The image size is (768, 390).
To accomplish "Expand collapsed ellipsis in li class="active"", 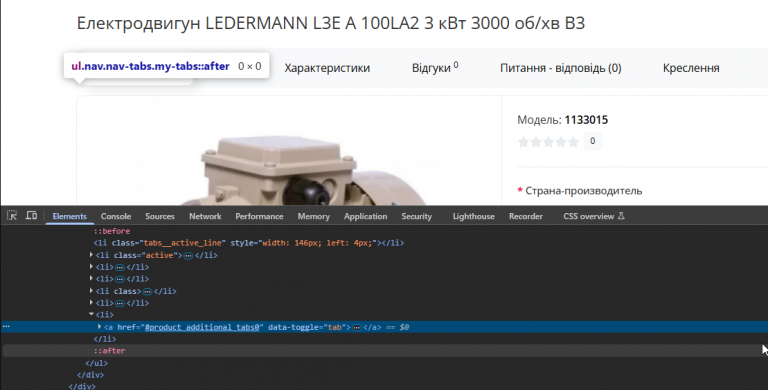I will click(x=188, y=255).
